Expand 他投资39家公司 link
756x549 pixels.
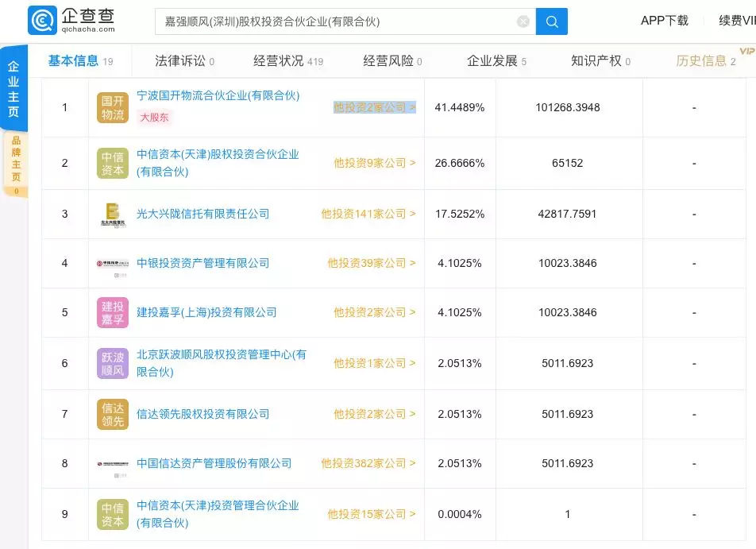[372, 263]
